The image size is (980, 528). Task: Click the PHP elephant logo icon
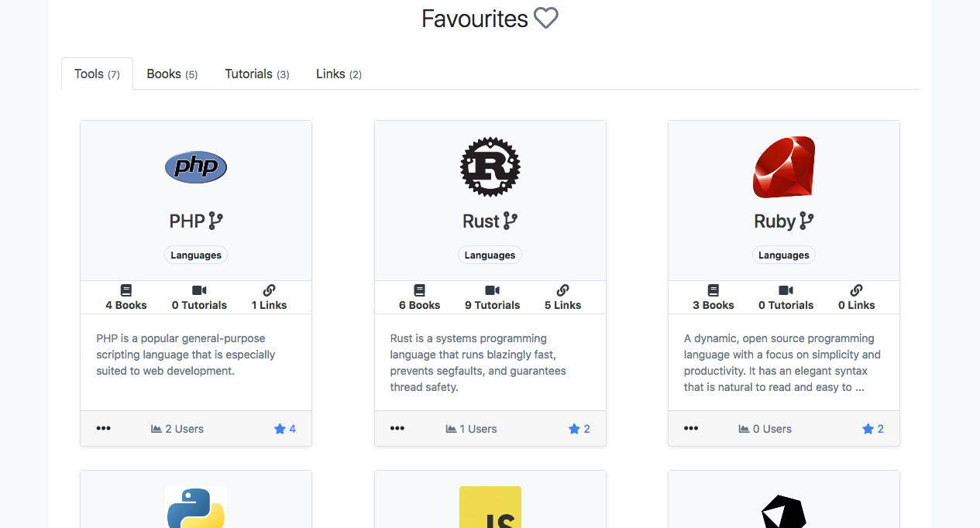[195, 166]
